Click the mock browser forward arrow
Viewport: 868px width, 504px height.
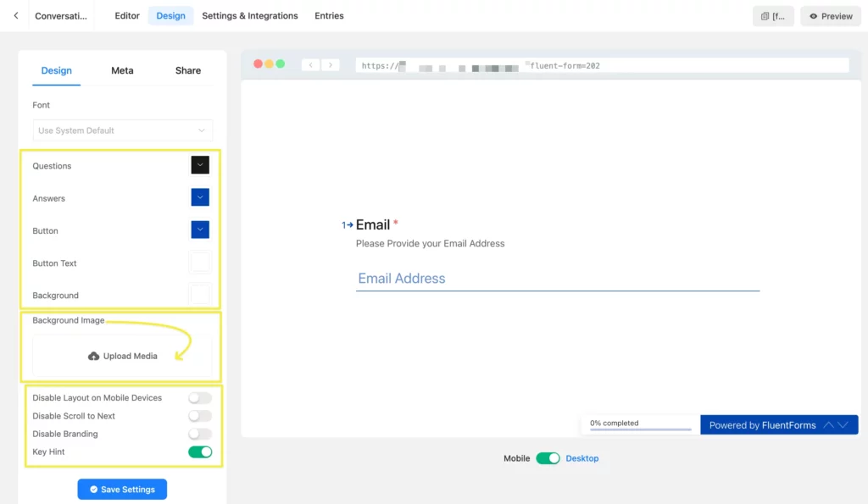click(331, 65)
